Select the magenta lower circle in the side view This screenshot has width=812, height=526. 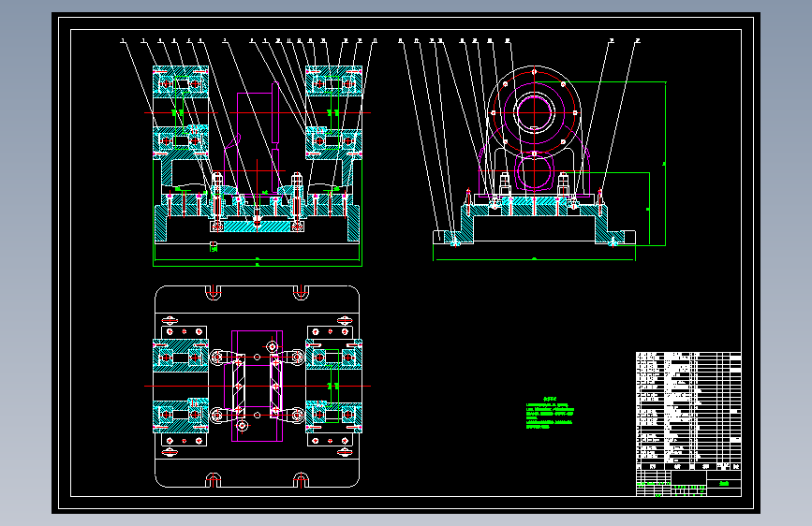pos(535,171)
